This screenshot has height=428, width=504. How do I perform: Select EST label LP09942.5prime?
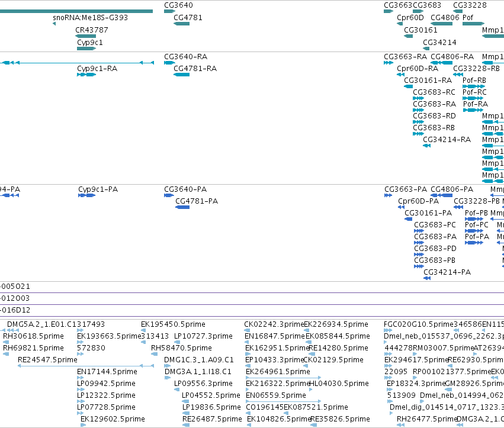click(106, 384)
